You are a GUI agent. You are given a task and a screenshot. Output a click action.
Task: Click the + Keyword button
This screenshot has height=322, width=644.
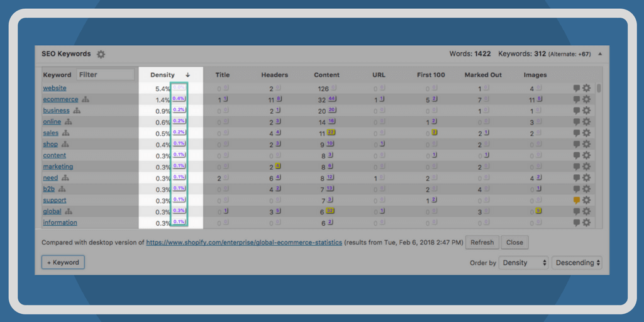[63, 262]
